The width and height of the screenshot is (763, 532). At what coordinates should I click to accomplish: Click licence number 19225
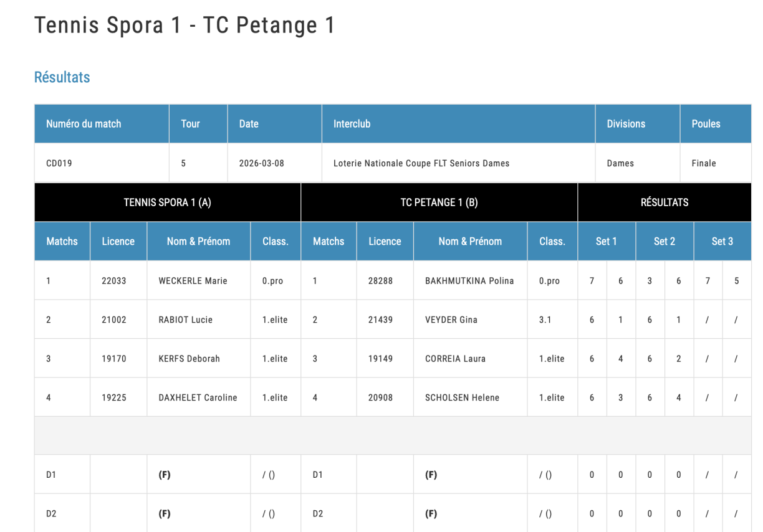coord(114,397)
